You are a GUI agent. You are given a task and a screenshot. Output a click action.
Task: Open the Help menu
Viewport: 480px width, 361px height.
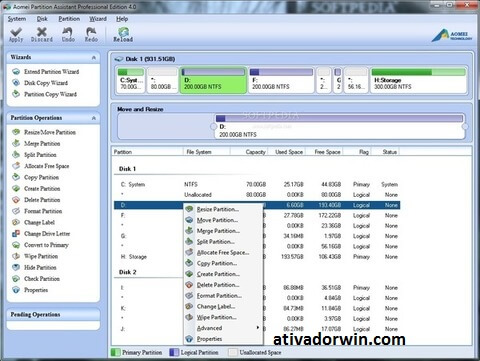coord(122,19)
